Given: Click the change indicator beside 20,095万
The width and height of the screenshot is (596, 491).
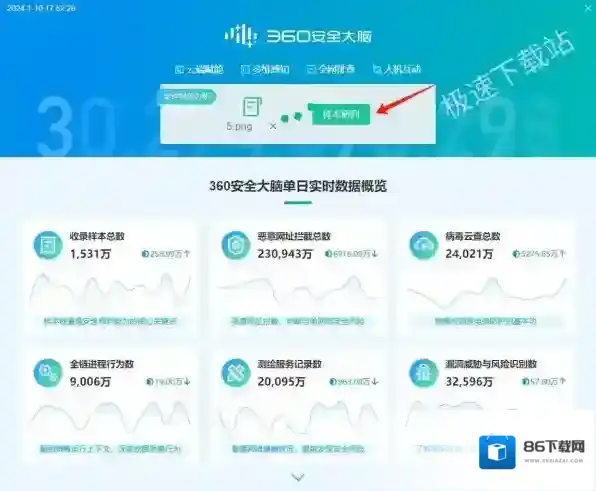Looking at the screenshot, I should point(354,382).
